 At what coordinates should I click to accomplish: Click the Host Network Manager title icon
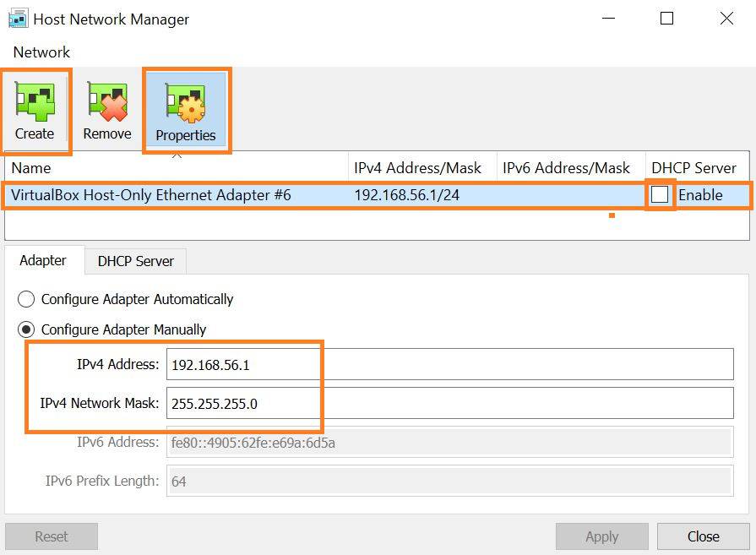point(19,19)
